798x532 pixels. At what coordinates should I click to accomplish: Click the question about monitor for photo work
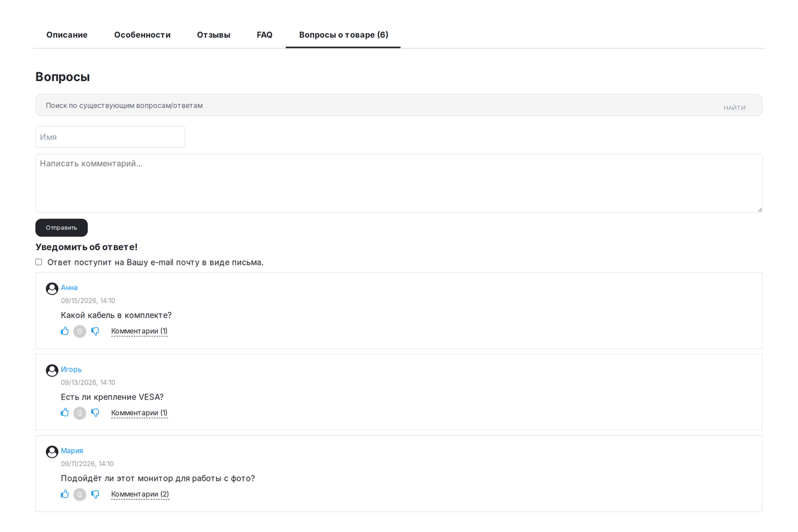(x=158, y=478)
